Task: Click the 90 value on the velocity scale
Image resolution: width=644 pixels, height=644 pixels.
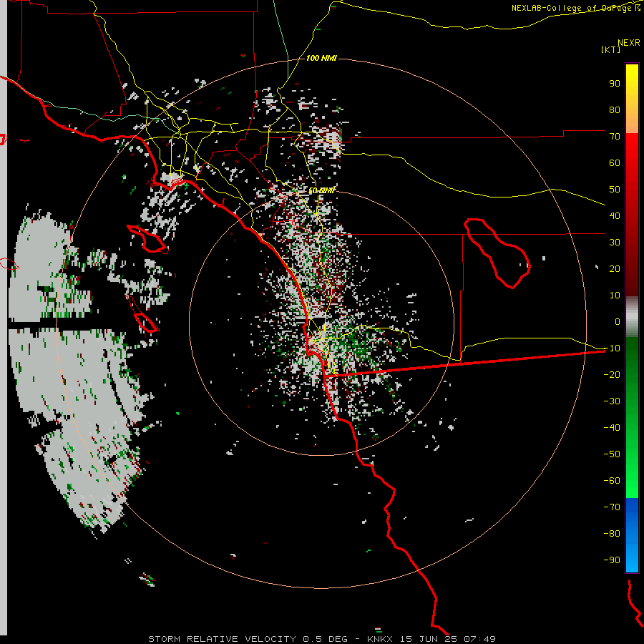Action: pos(615,84)
